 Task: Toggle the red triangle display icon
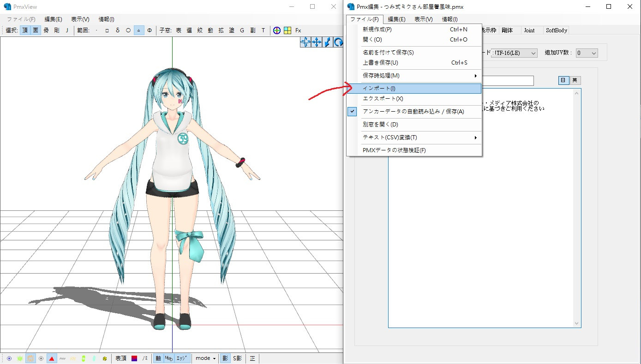pyautogui.click(x=52, y=358)
